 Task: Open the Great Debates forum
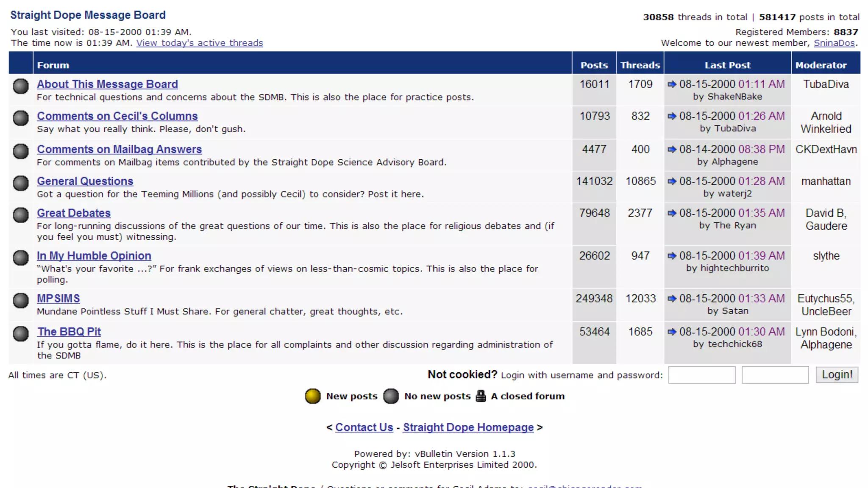(74, 213)
